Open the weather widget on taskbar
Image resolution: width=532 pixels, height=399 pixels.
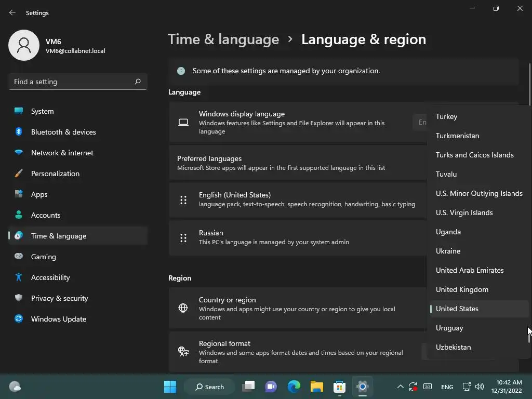(15, 387)
